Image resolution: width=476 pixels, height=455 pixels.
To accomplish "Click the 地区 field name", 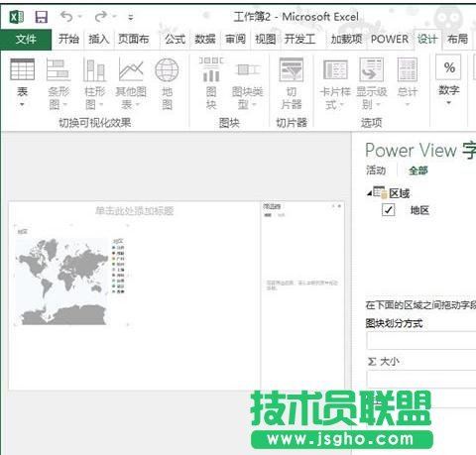I will click(x=419, y=210).
